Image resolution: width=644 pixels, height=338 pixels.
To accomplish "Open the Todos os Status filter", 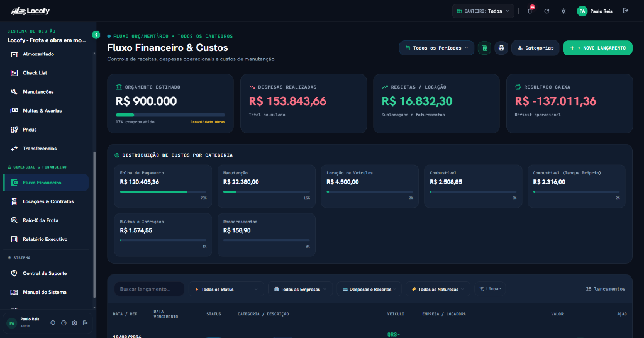I will click(226, 289).
